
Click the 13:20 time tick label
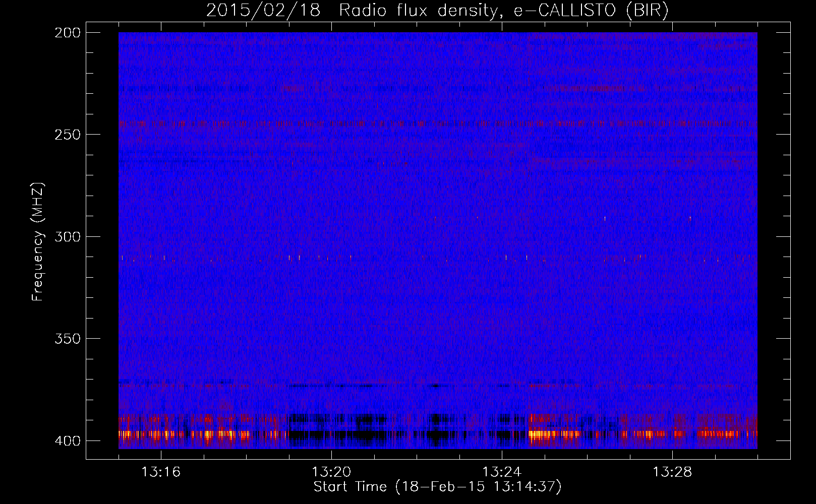[x=331, y=472]
